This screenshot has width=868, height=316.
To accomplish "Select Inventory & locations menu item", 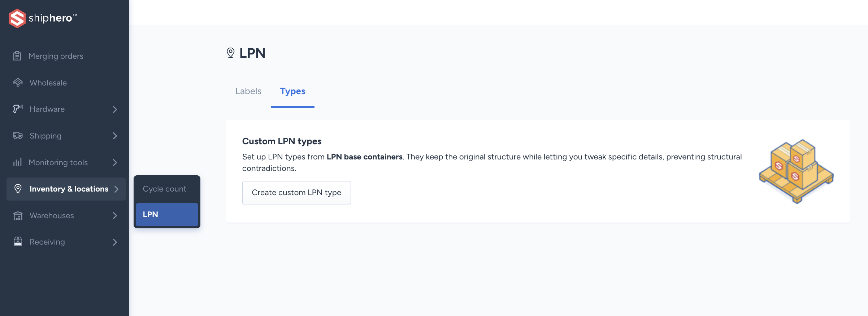I will coord(66,189).
